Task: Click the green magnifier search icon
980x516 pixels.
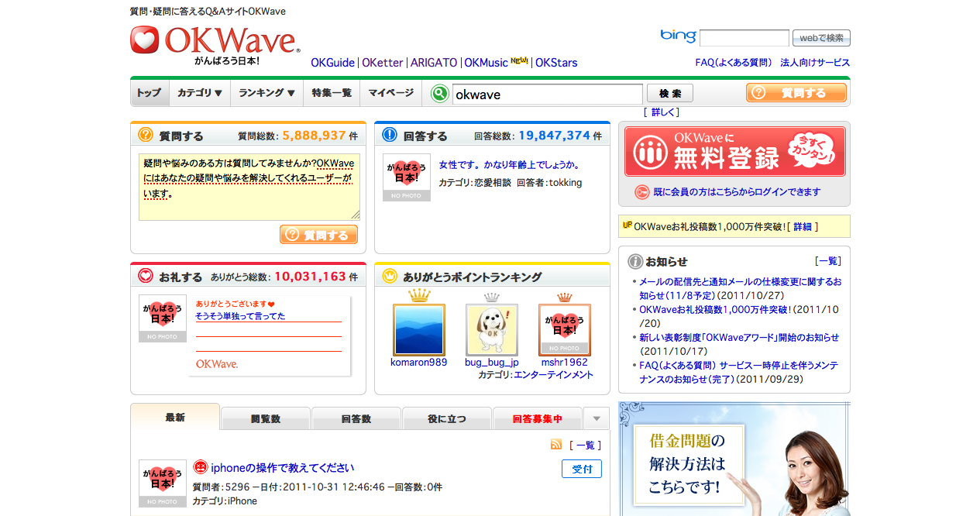Action: click(439, 92)
